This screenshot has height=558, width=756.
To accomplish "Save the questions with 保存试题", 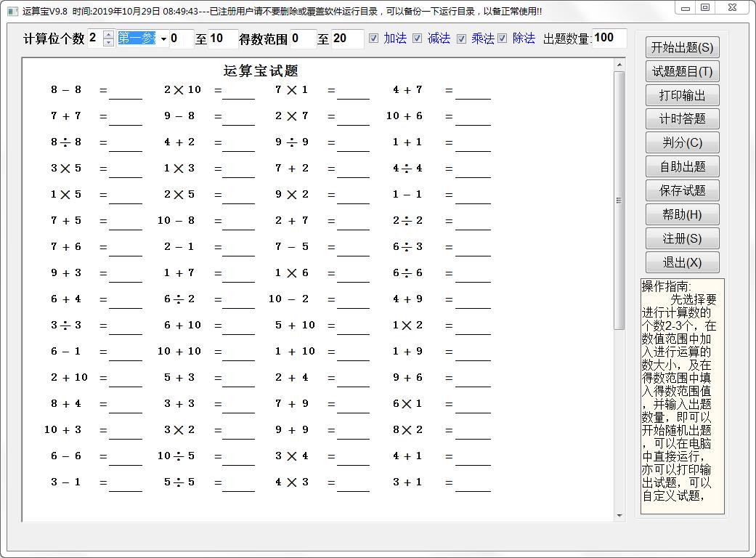I will pos(682,190).
